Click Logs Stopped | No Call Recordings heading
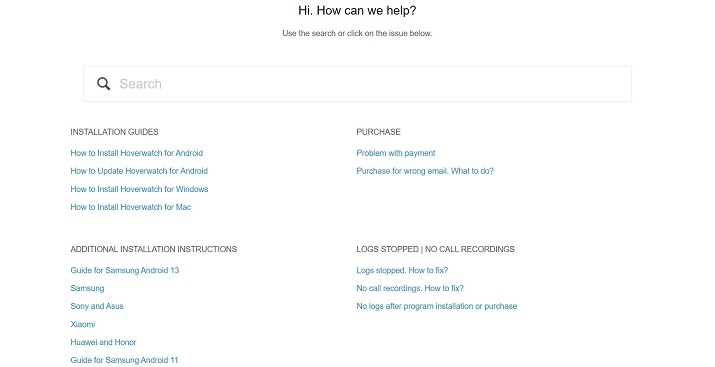The image size is (715, 367). point(435,249)
